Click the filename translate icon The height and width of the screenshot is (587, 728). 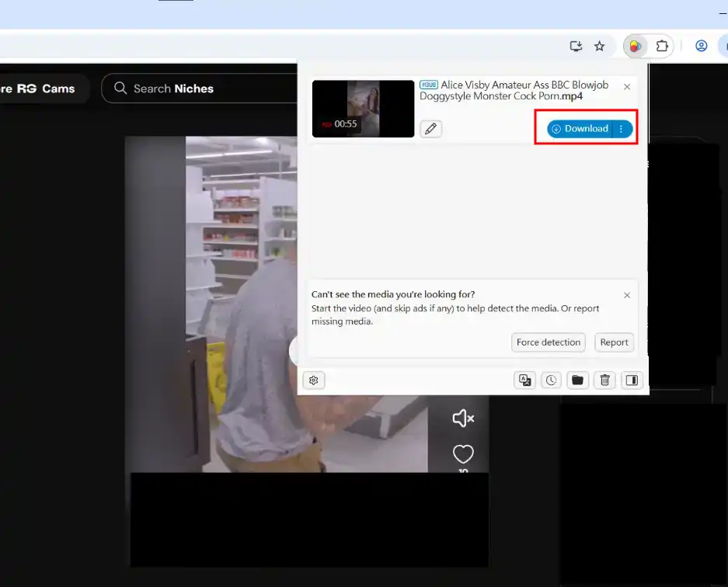click(x=524, y=380)
